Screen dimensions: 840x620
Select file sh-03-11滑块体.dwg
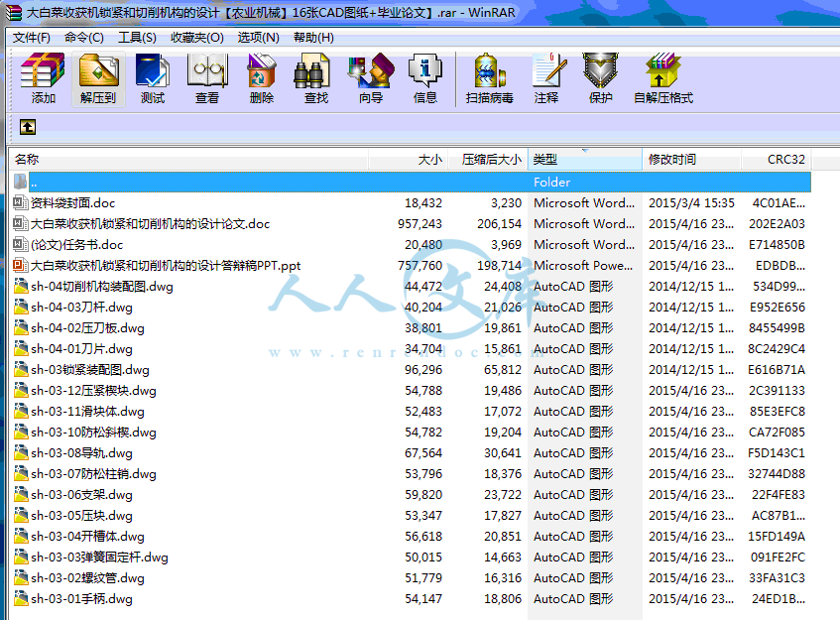click(x=87, y=412)
